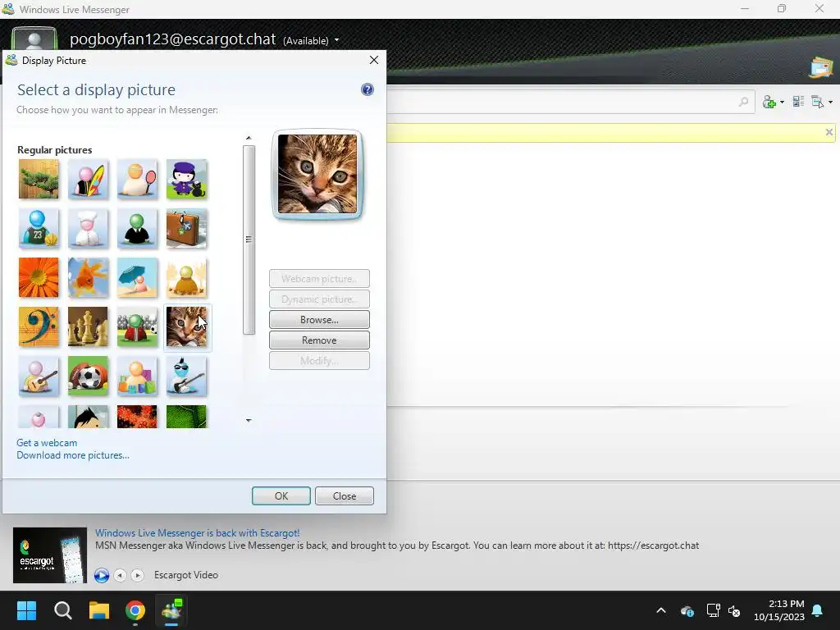Click the picture list scroll down arrow
The image size is (840, 630).
pyautogui.click(x=249, y=421)
